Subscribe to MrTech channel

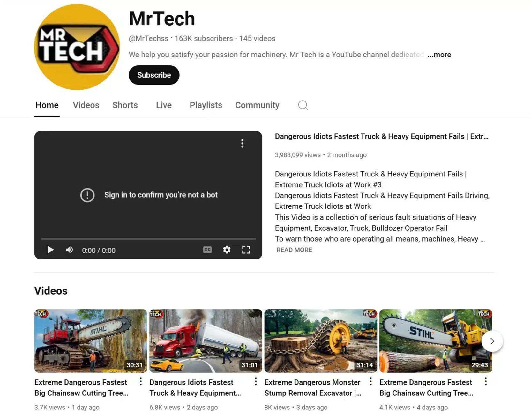[x=154, y=75]
